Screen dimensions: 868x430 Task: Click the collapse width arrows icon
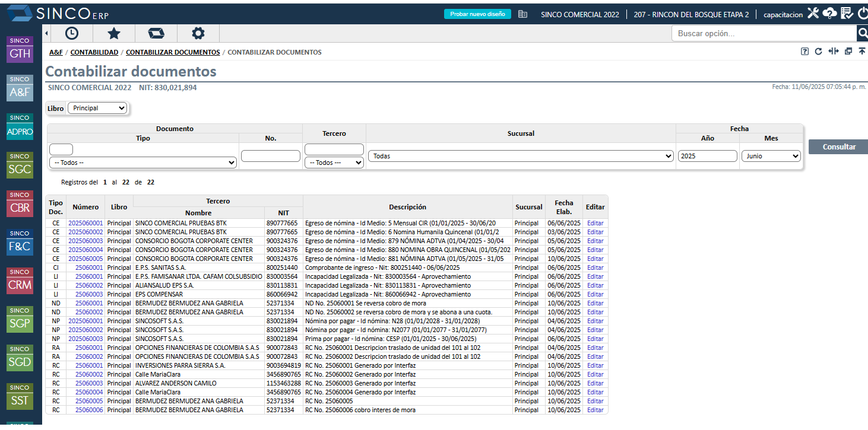pos(834,52)
